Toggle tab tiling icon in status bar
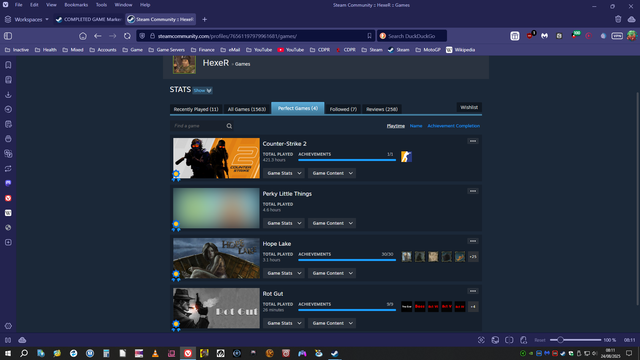Image resolution: width=640 pixels, height=360 pixels. click(509, 340)
